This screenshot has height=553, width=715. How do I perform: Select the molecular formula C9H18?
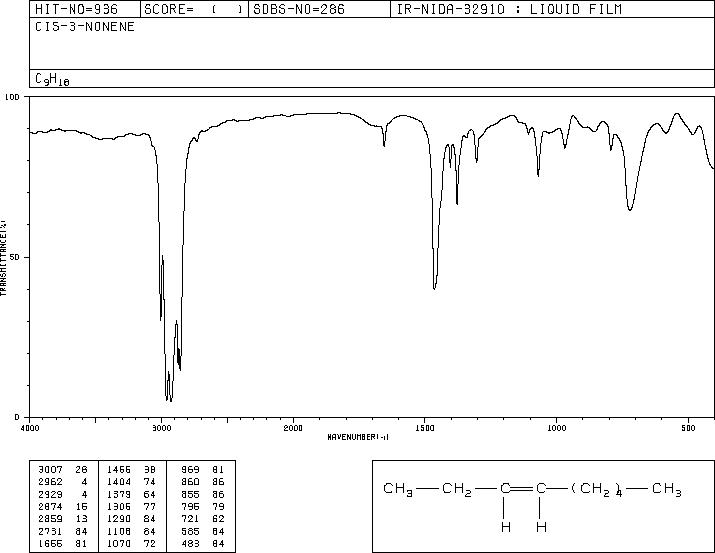(x=52, y=79)
